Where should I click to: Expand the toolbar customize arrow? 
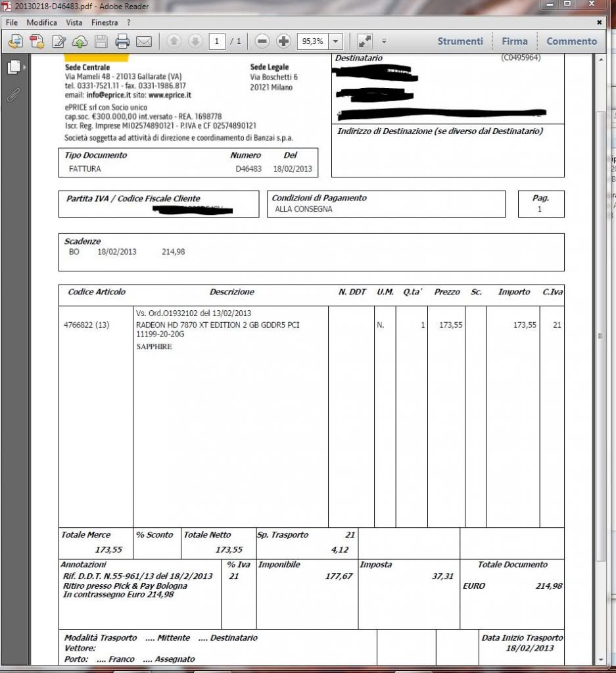[384, 41]
